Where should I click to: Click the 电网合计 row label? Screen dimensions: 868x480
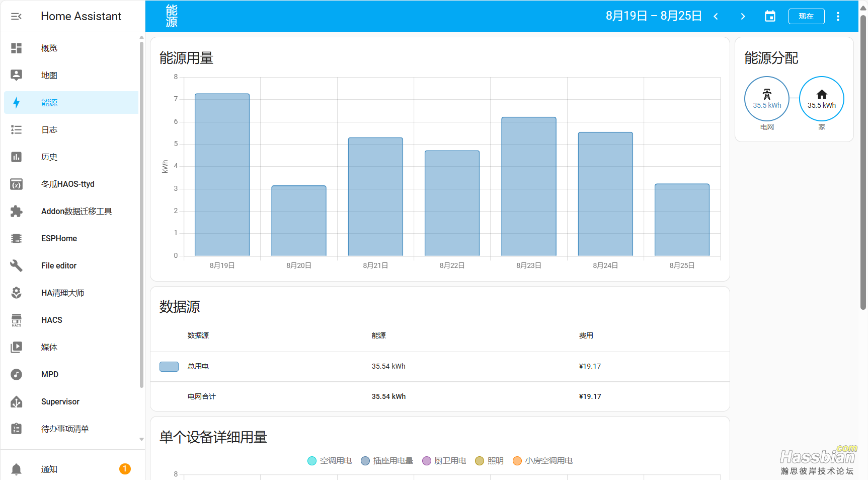[201, 396]
